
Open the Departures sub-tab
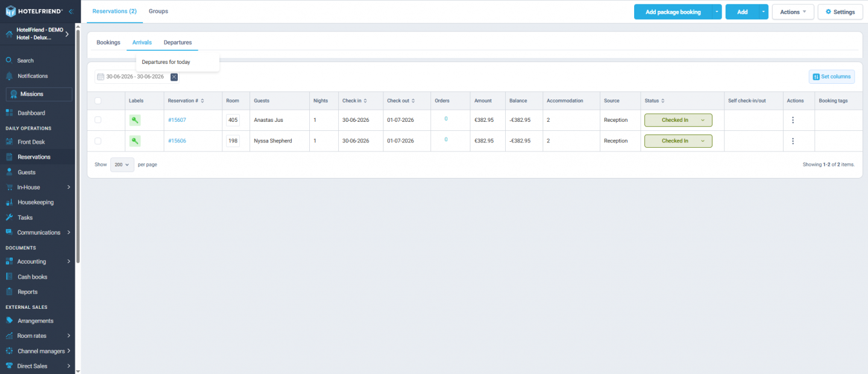pos(178,42)
